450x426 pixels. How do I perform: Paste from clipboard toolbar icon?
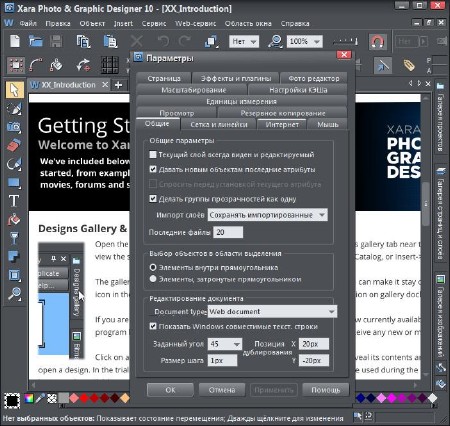[110, 41]
